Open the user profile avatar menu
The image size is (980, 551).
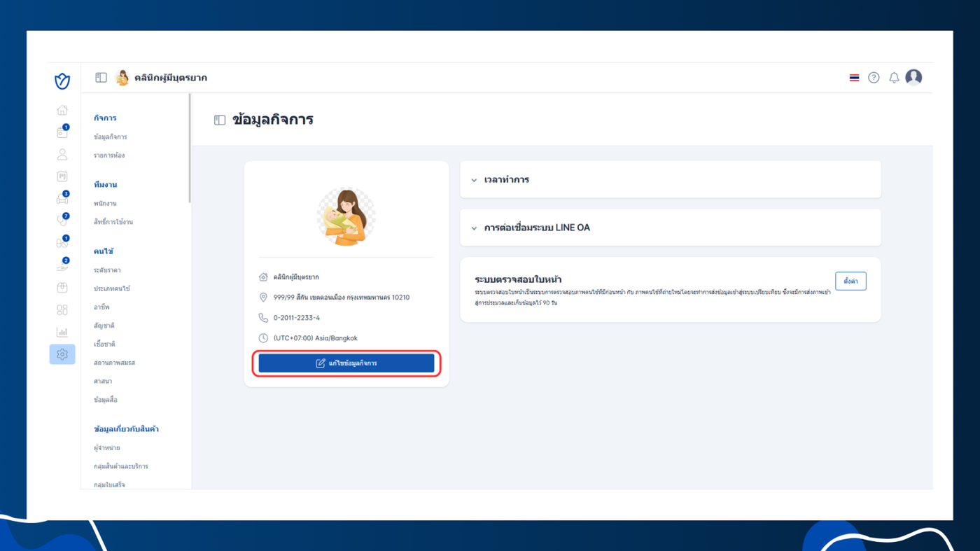tap(913, 77)
